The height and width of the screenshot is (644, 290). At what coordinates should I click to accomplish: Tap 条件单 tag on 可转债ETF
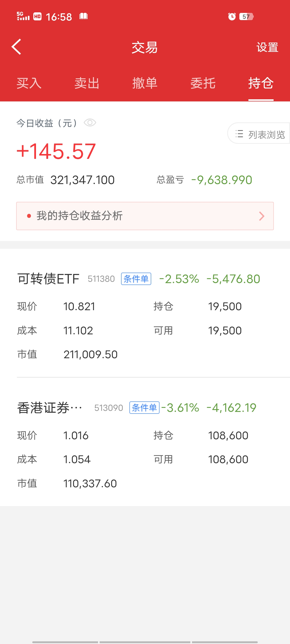tap(136, 279)
